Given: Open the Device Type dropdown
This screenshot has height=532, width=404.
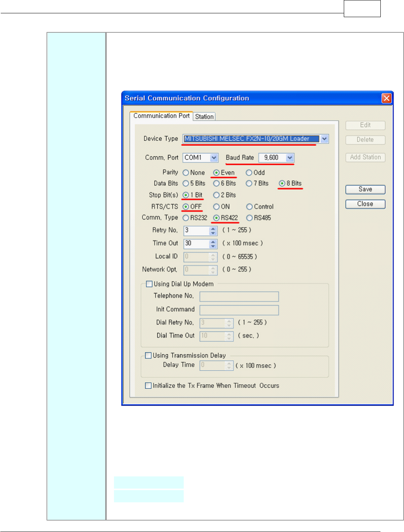Looking at the screenshot, I should tap(324, 139).
